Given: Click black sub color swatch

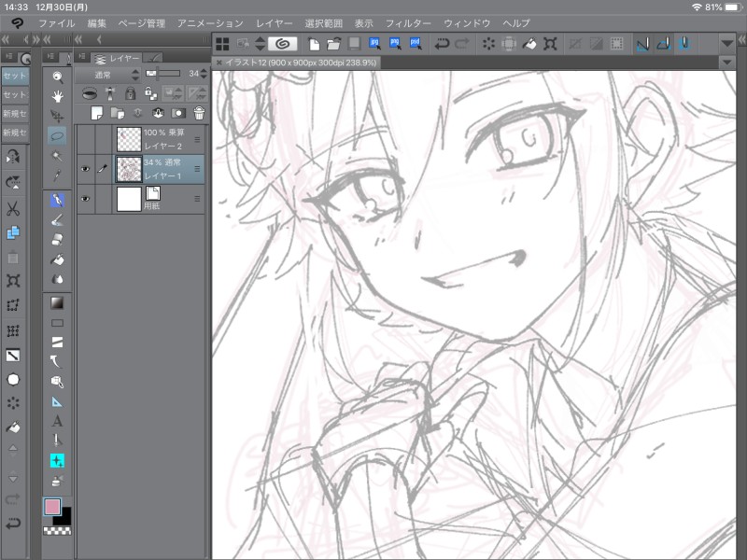Looking at the screenshot, I should point(64,518).
